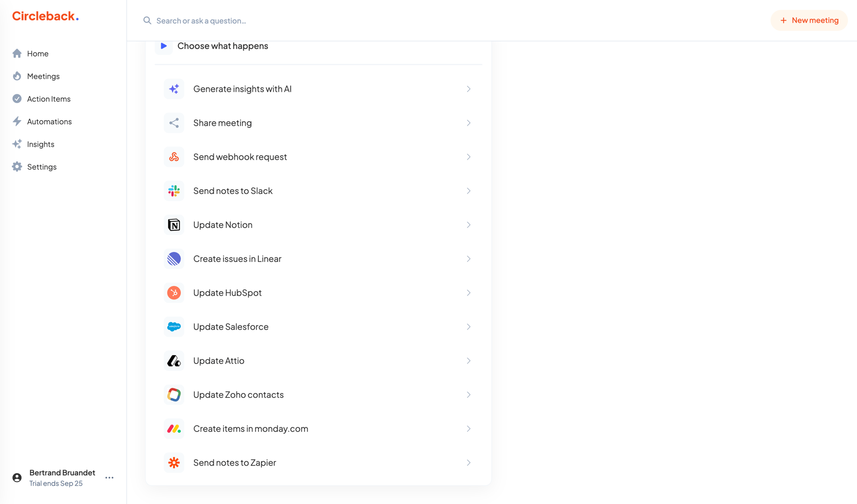Click the webhook icon
This screenshot has width=857, height=504.
(x=174, y=157)
